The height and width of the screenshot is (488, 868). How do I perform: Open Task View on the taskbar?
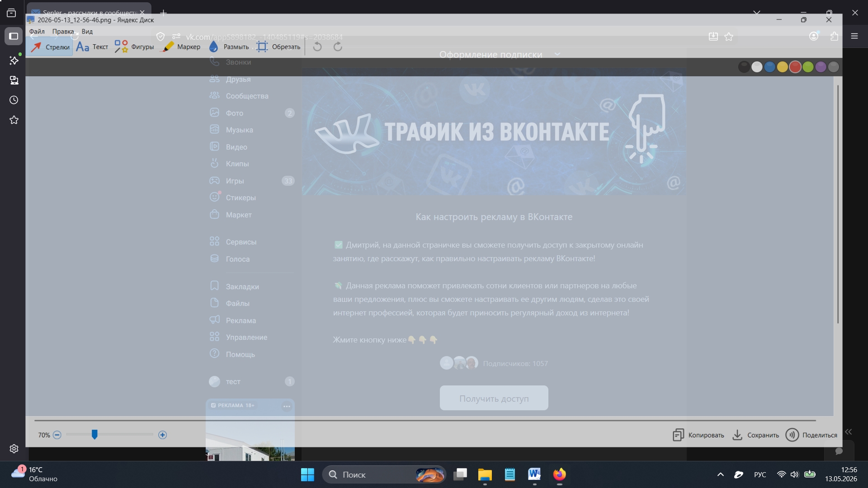pyautogui.click(x=460, y=474)
